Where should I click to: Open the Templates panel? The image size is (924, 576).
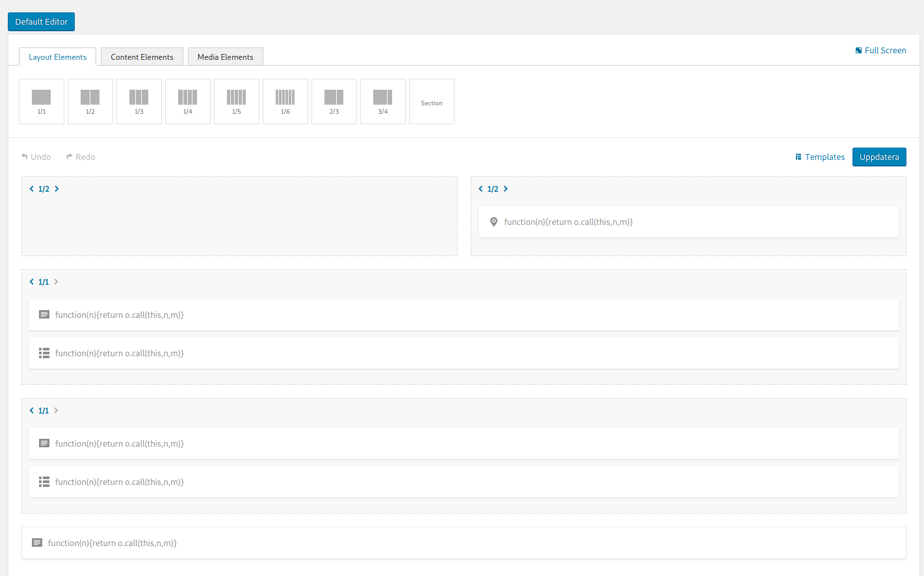819,157
